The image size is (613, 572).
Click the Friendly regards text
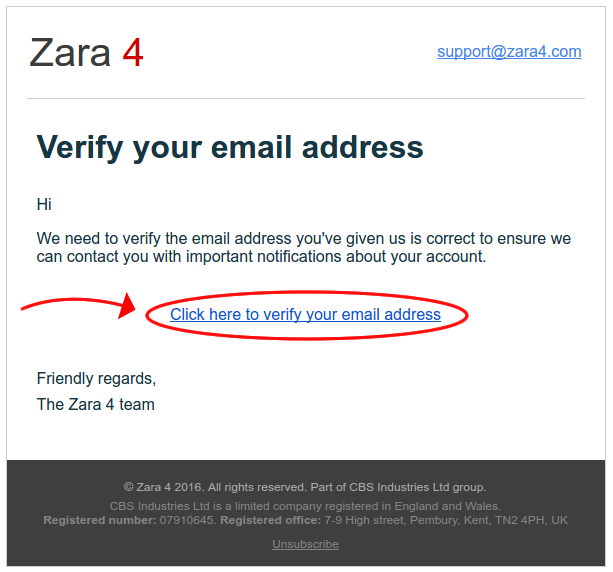[96, 378]
